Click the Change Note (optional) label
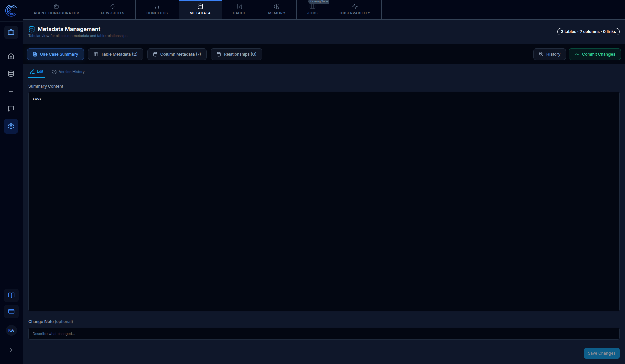 tap(51, 322)
